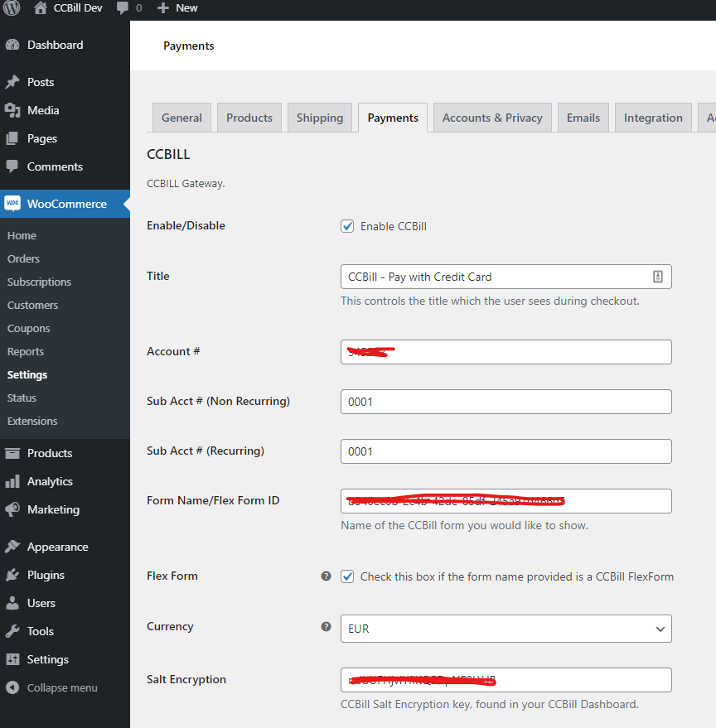Switch to the Shipping tab

tap(320, 118)
